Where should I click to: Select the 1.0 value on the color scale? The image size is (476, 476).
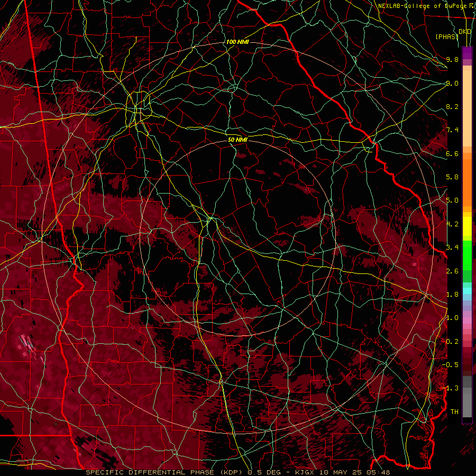(x=452, y=318)
